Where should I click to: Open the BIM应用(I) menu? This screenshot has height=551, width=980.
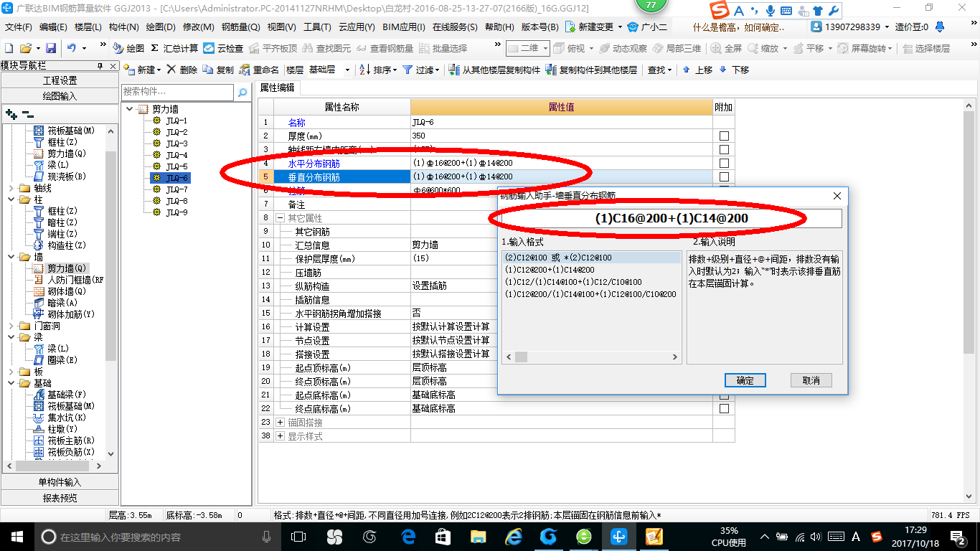click(x=403, y=27)
